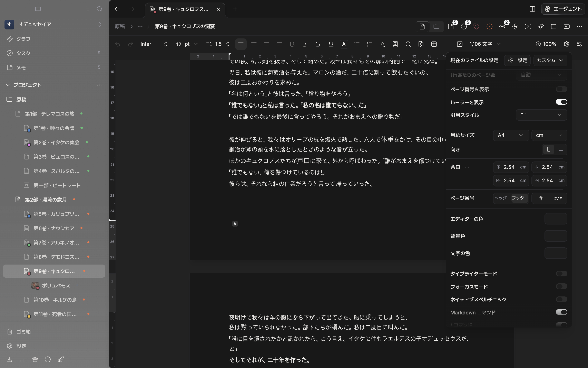Screen dimensions: 588x368
Task: Open the statistics bar chart icon
Action: [22, 359]
